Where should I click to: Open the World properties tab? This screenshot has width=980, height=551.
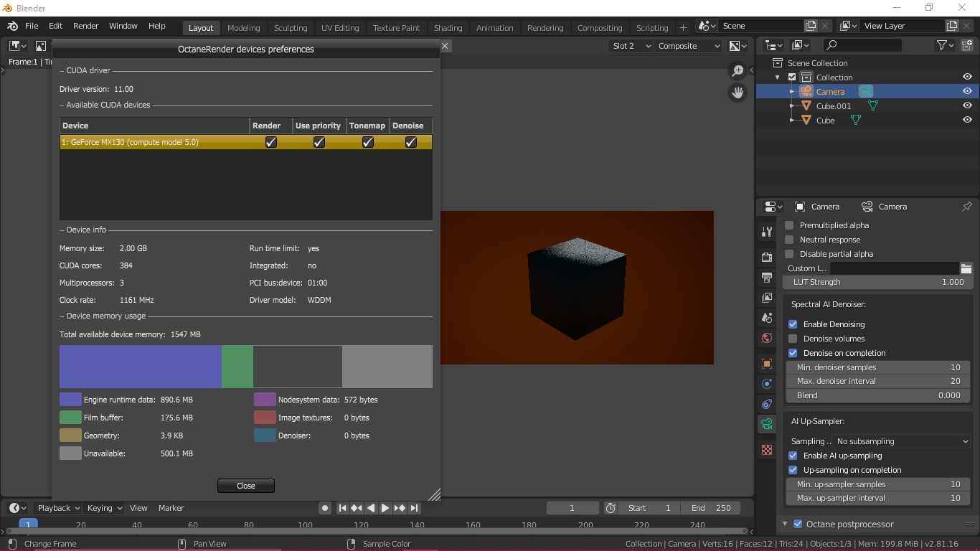(767, 337)
